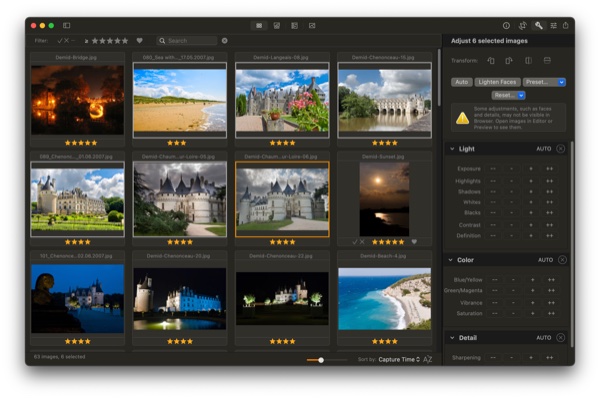
Task: Filter by favorite heart icon
Action: click(x=140, y=41)
